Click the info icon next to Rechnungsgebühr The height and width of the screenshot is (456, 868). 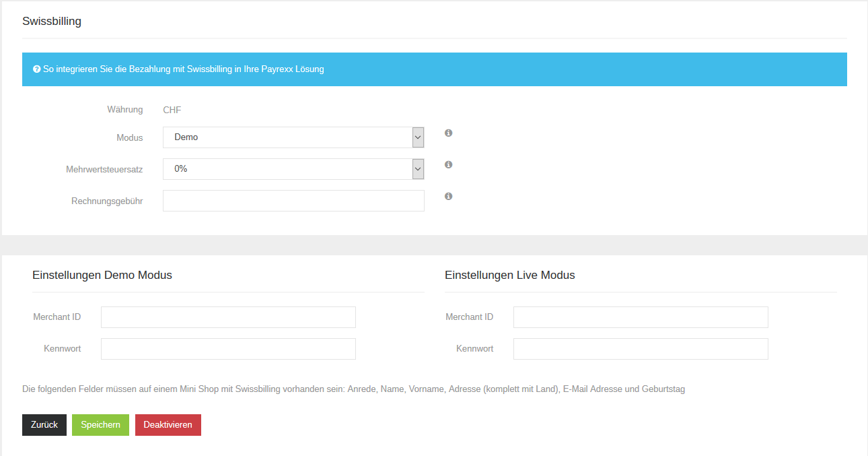click(448, 196)
